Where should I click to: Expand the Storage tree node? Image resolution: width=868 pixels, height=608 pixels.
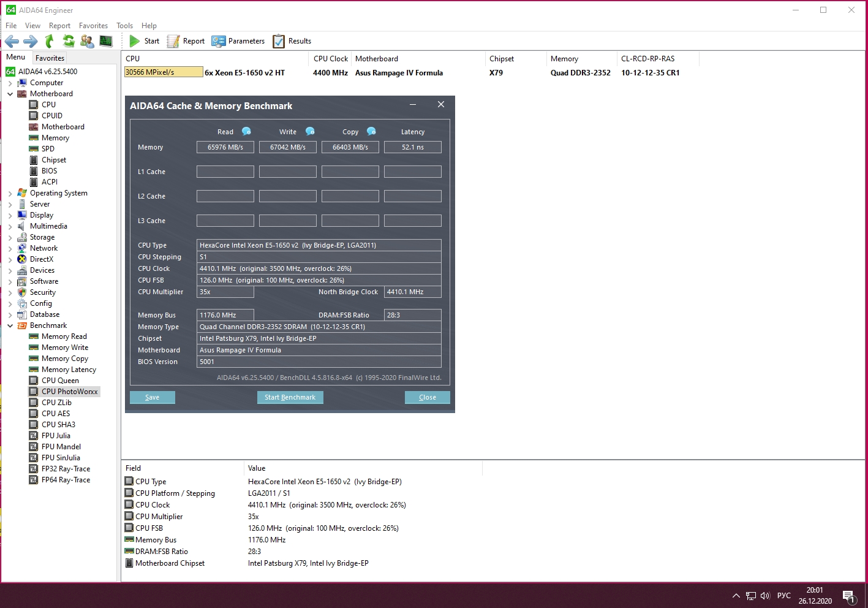coord(10,237)
